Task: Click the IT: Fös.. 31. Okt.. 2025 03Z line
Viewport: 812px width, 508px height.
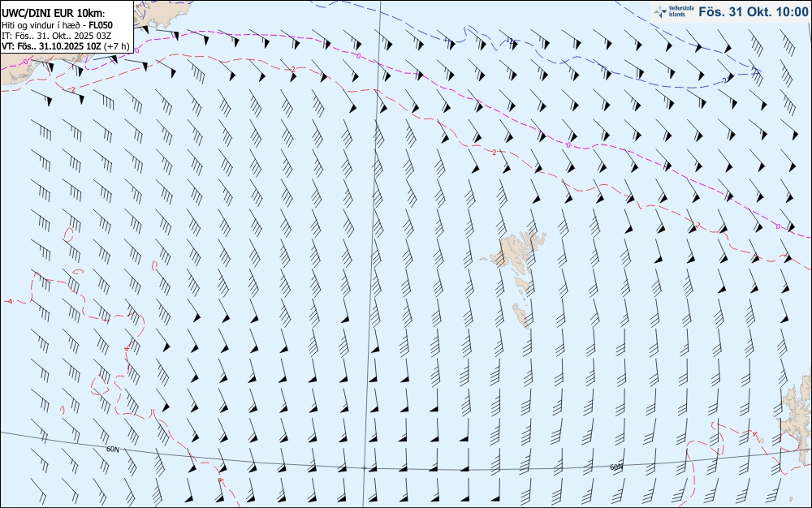Action: 57,36
